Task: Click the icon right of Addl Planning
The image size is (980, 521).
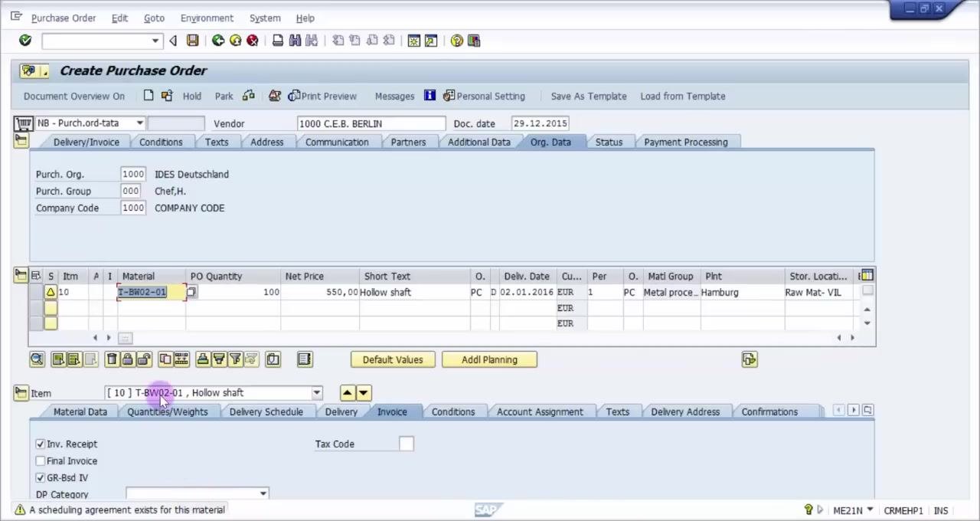Action: tap(750, 359)
